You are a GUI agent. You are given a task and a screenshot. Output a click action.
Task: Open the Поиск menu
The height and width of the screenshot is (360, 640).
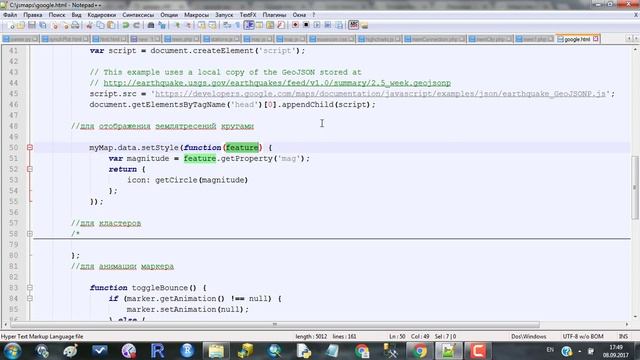pyautogui.click(x=57, y=15)
